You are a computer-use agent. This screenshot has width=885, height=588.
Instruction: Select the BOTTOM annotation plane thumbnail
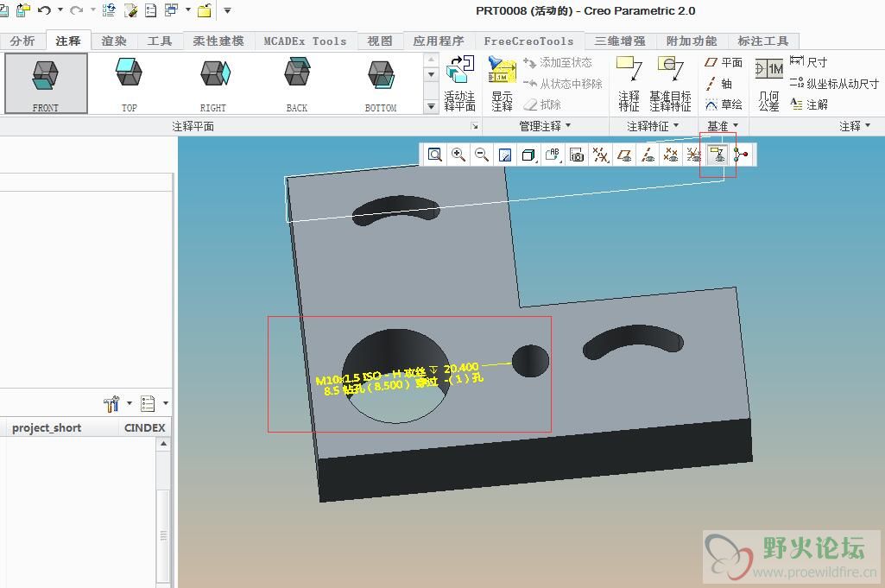381,84
